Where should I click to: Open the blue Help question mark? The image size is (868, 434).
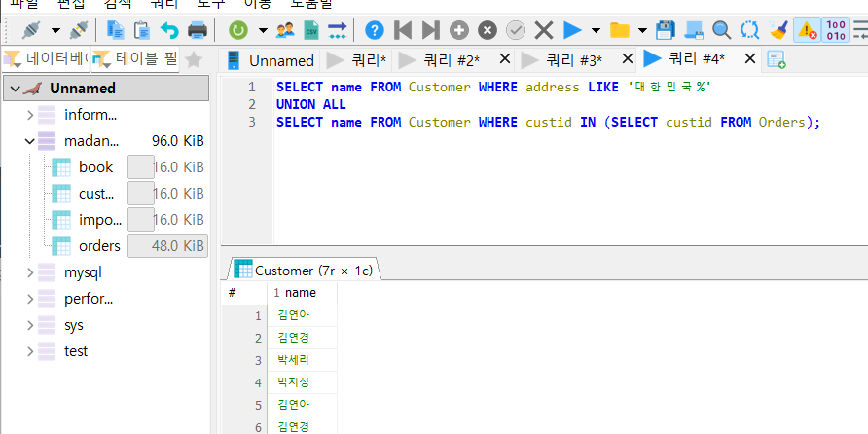[375, 30]
